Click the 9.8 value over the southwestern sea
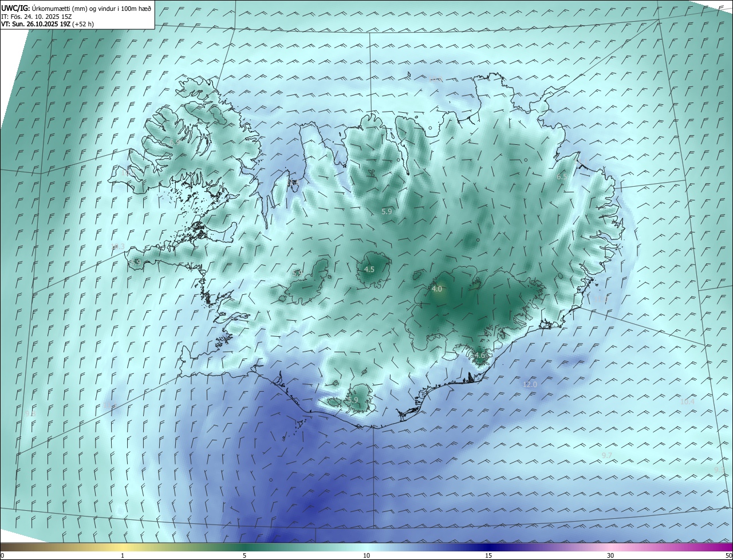 (x=30, y=413)
